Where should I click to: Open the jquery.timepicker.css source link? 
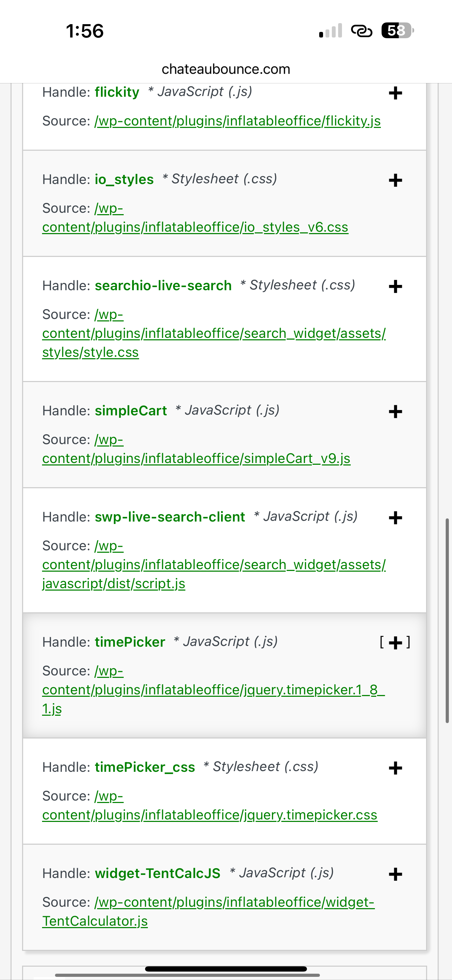pos(210,815)
